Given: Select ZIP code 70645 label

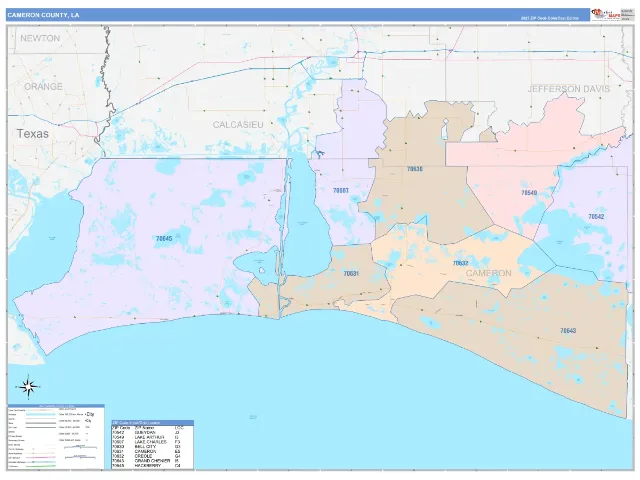Looking at the screenshot, I should tap(164, 239).
